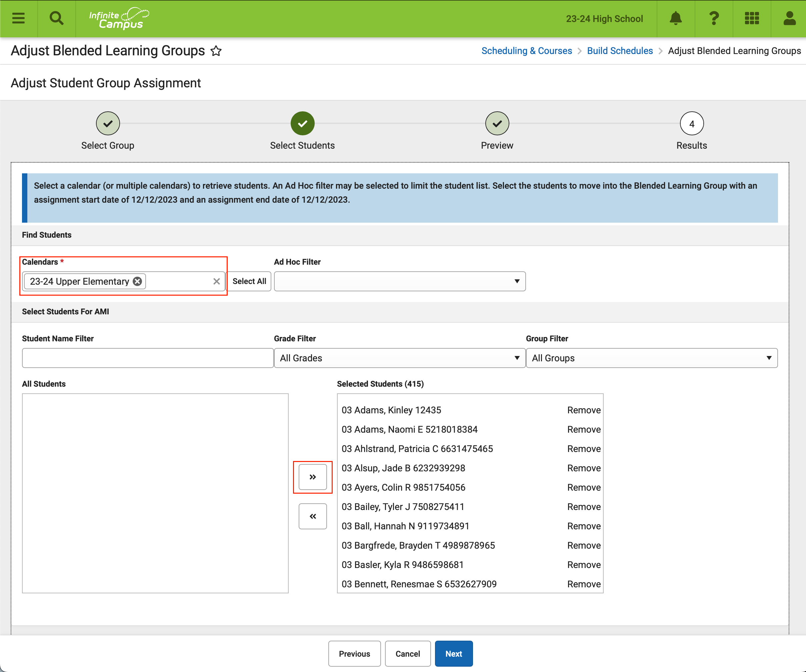Open the Group Filter All Groups dropdown
Screen dimensions: 806x672
coord(652,358)
